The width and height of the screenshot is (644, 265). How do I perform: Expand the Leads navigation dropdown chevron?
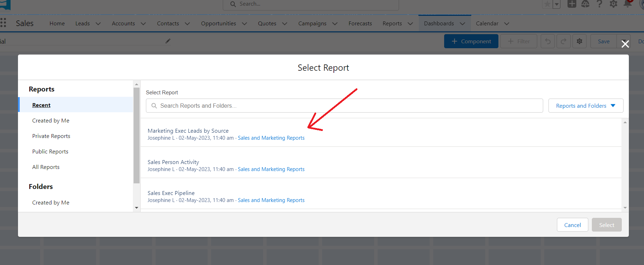(98, 24)
